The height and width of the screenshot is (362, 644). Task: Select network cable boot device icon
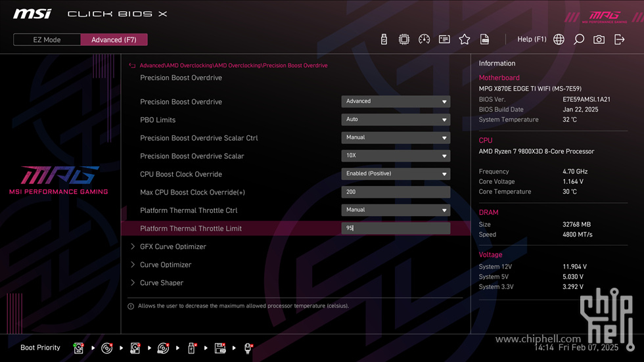click(248, 348)
